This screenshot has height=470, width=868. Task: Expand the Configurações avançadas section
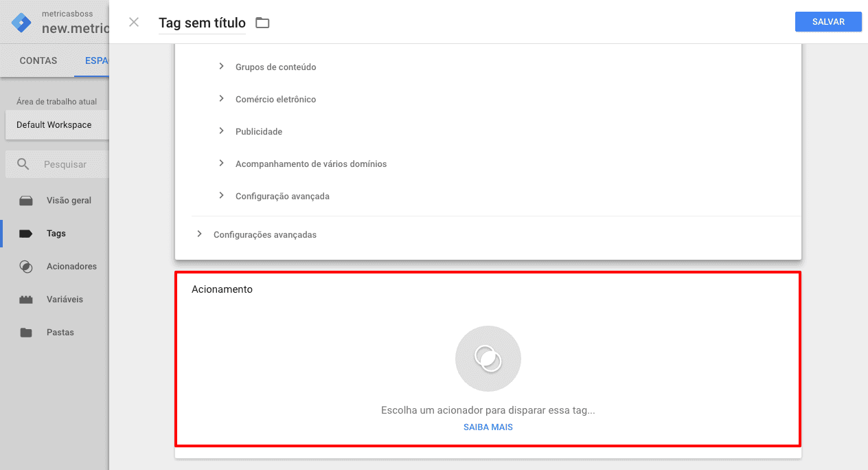[199, 234]
